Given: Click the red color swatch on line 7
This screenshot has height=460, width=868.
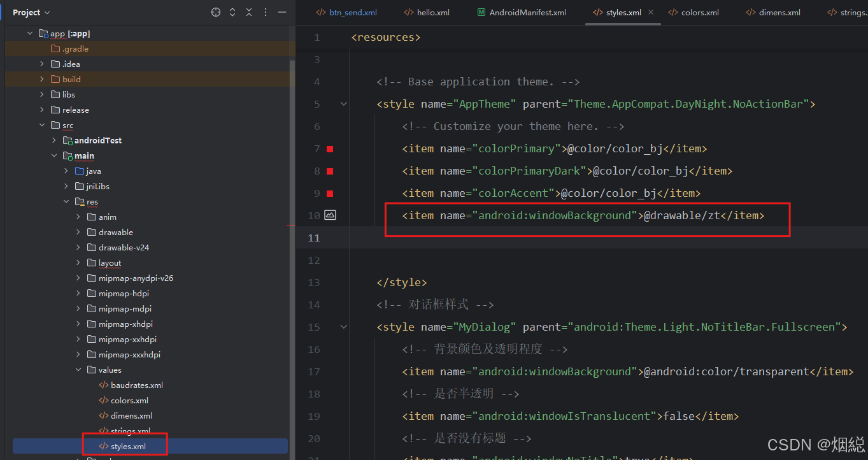Looking at the screenshot, I should [330, 148].
